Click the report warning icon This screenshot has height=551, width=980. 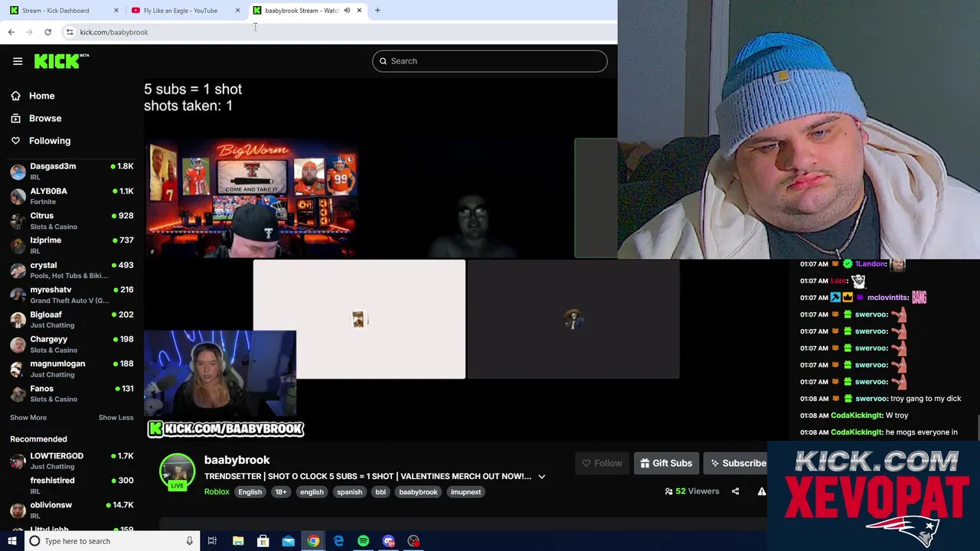click(762, 491)
